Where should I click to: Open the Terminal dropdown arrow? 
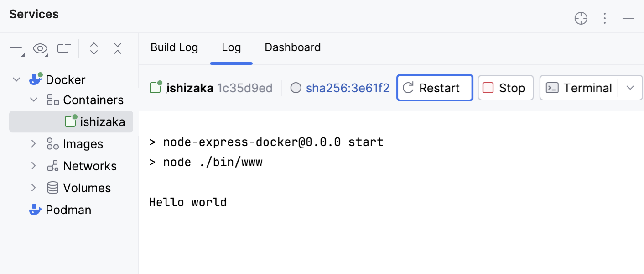point(630,88)
